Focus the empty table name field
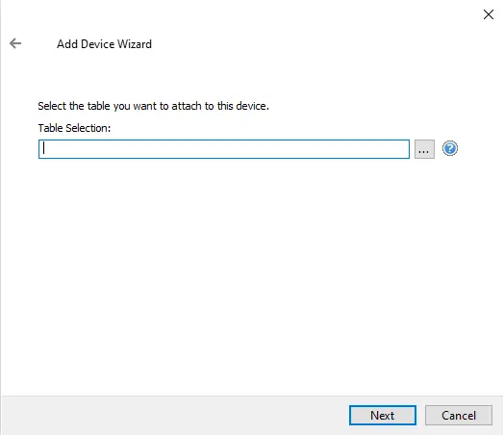The width and height of the screenshot is (504, 435). coord(224,149)
